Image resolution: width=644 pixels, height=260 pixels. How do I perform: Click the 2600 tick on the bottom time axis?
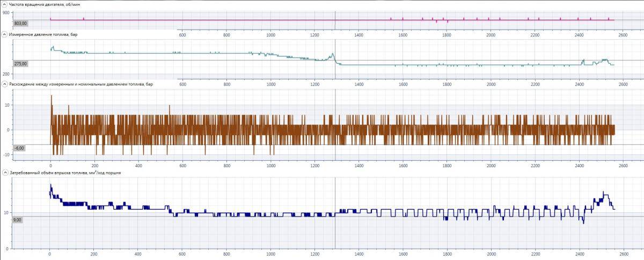(623, 255)
